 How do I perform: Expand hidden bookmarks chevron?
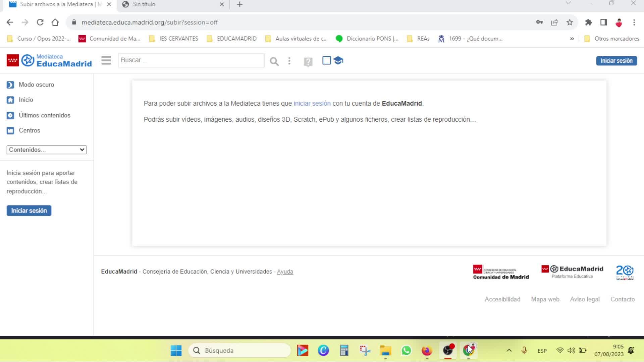572,39
